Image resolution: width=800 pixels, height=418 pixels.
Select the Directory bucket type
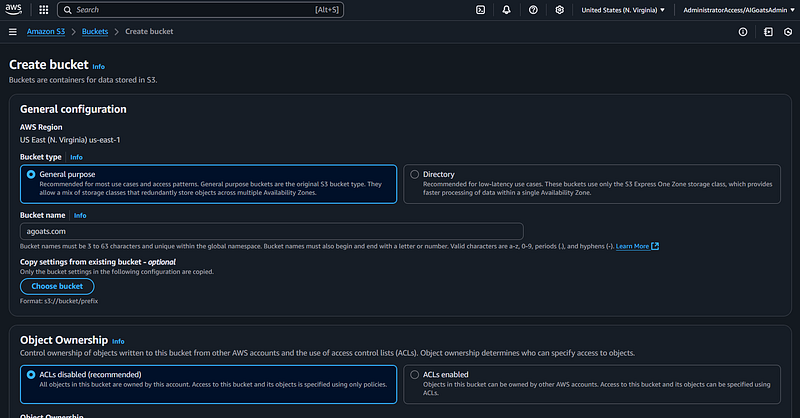[x=414, y=174]
